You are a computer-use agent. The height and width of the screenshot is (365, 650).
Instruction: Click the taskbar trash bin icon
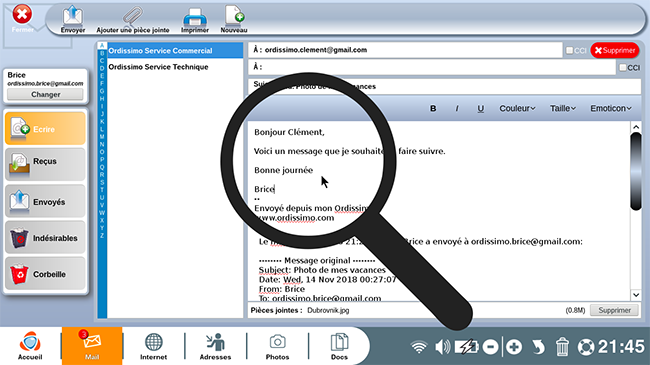point(562,347)
